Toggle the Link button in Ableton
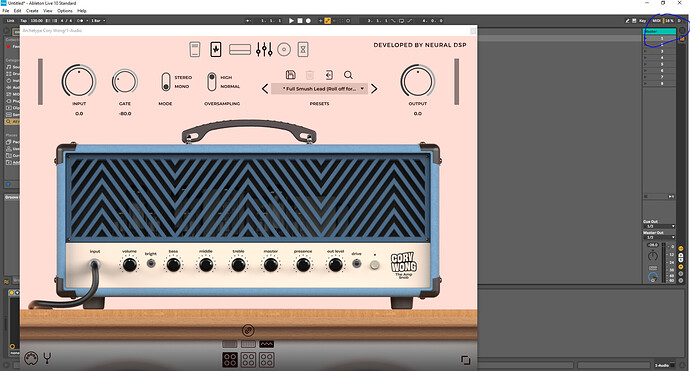The height and width of the screenshot is (371, 690). (11, 21)
